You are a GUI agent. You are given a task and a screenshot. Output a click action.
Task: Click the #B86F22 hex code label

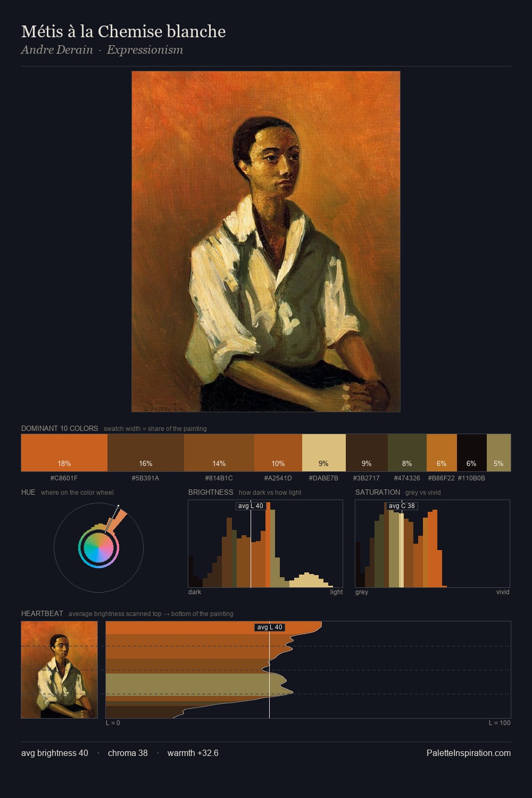[x=442, y=478]
